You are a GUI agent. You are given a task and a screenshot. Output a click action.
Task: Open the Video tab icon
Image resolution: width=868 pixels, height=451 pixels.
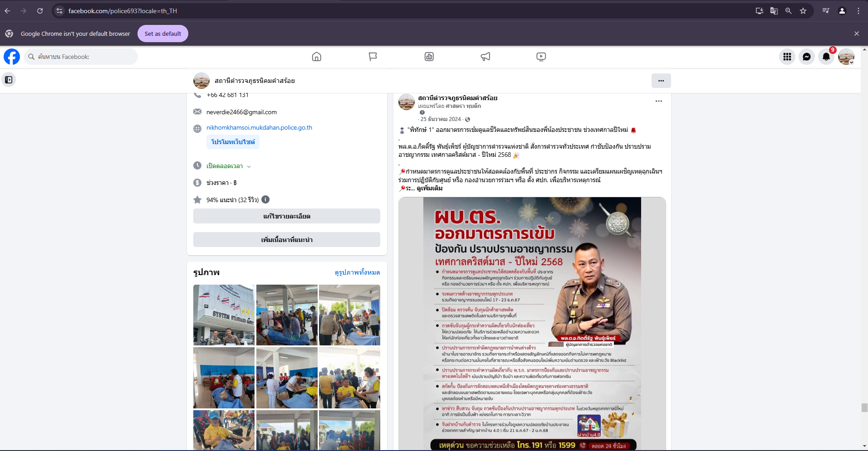541,57
